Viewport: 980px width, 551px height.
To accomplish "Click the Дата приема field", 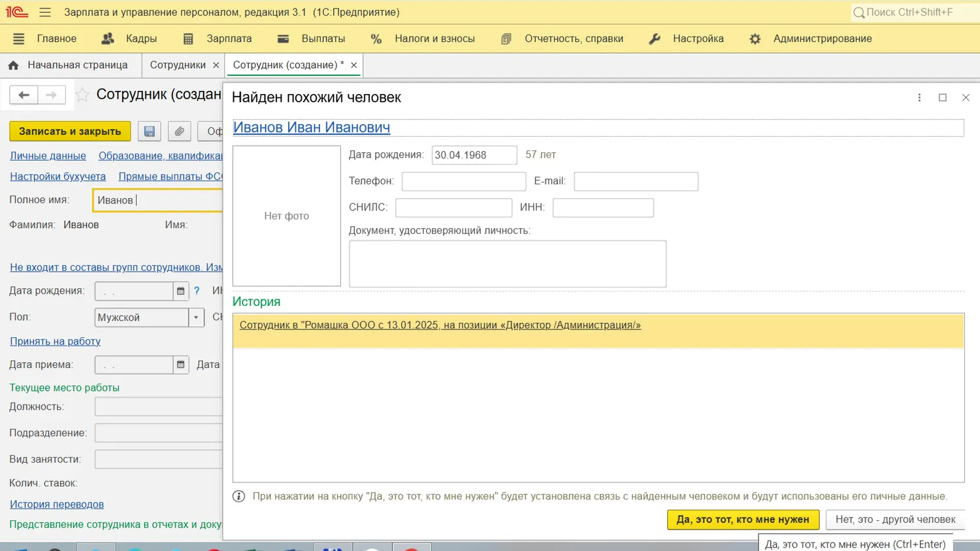I will pyautogui.click(x=134, y=365).
